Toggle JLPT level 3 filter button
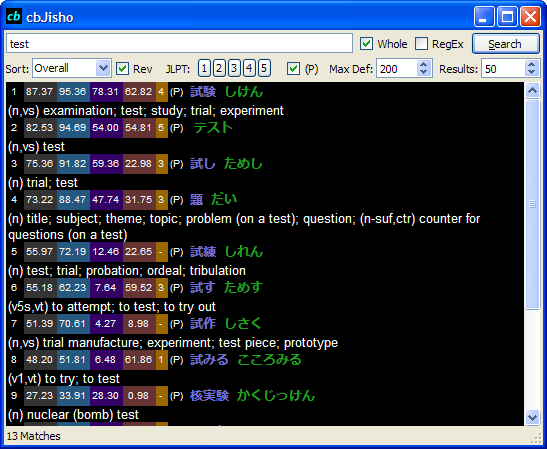547x449 pixels. click(234, 68)
